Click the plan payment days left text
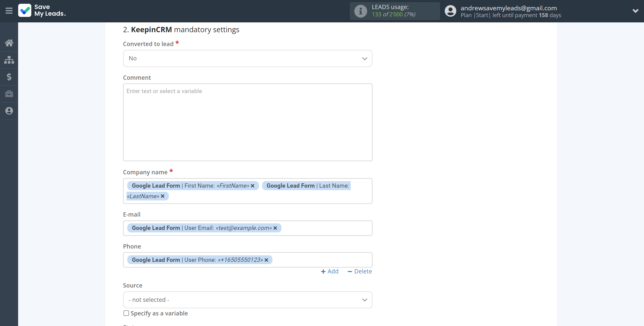Image resolution: width=644 pixels, height=326 pixels. 511,15
